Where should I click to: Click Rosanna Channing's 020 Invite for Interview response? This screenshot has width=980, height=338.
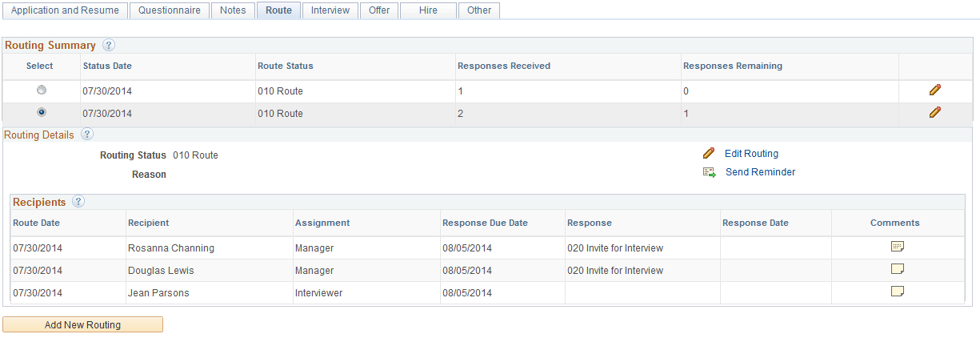[x=615, y=248]
